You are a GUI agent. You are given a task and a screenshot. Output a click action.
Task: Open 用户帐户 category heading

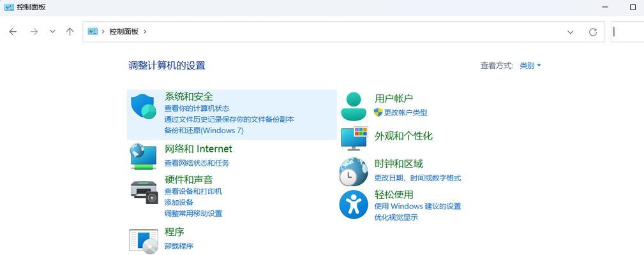click(x=394, y=98)
